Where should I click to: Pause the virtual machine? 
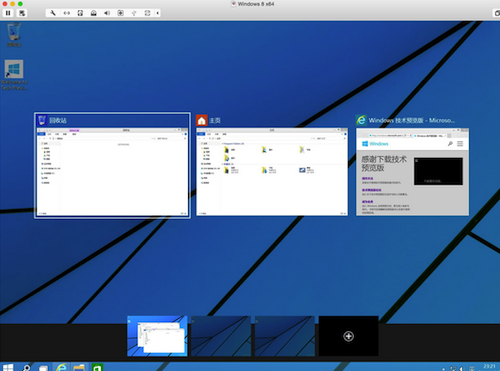click(x=8, y=13)
